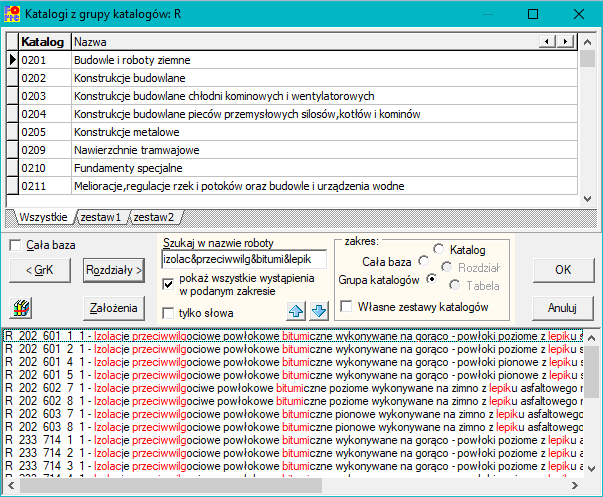This screenshot has width=603, height=497.
Task: Cancel with the Anuluj button
Action: coord(563,308)
